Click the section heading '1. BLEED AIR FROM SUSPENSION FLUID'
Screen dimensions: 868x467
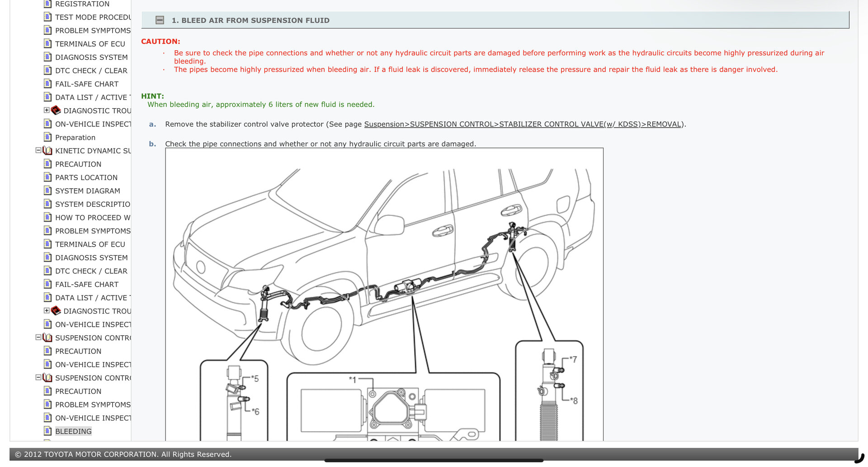[x=250, y=20]
